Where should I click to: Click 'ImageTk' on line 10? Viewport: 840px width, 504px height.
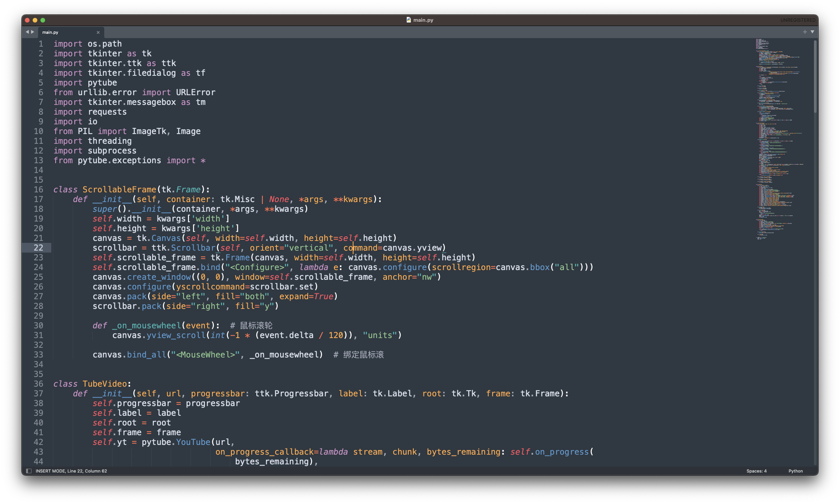149,131
